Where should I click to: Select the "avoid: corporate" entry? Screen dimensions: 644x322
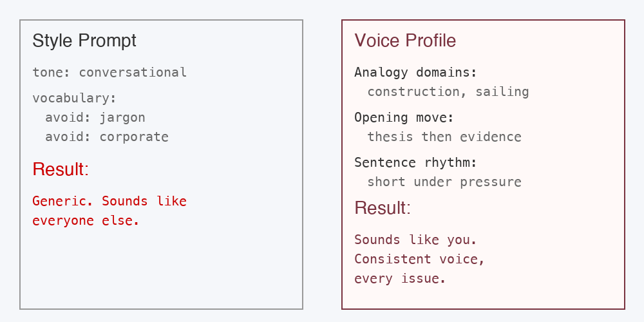[107, 137]
